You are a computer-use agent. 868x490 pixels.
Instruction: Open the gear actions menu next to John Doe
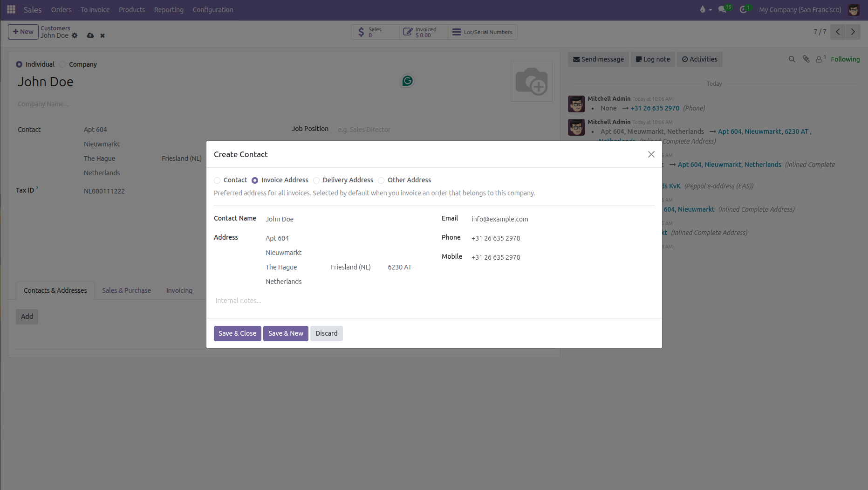tap(75, 35)
